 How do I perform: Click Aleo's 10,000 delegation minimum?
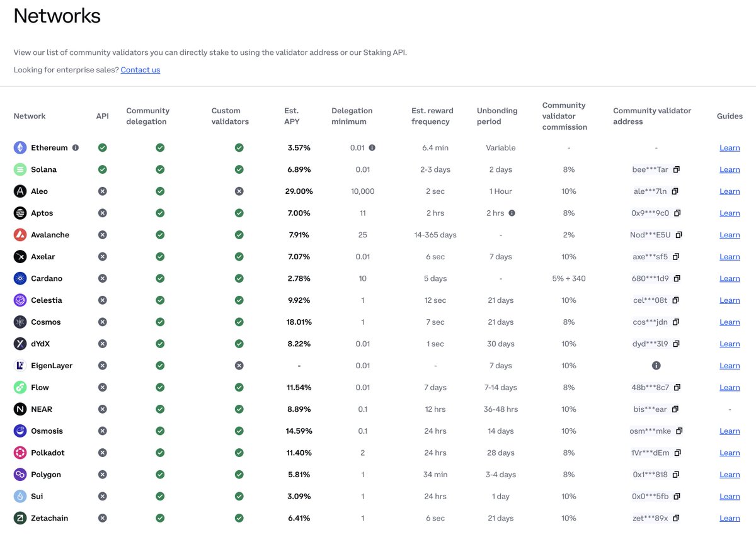[363, 191]
